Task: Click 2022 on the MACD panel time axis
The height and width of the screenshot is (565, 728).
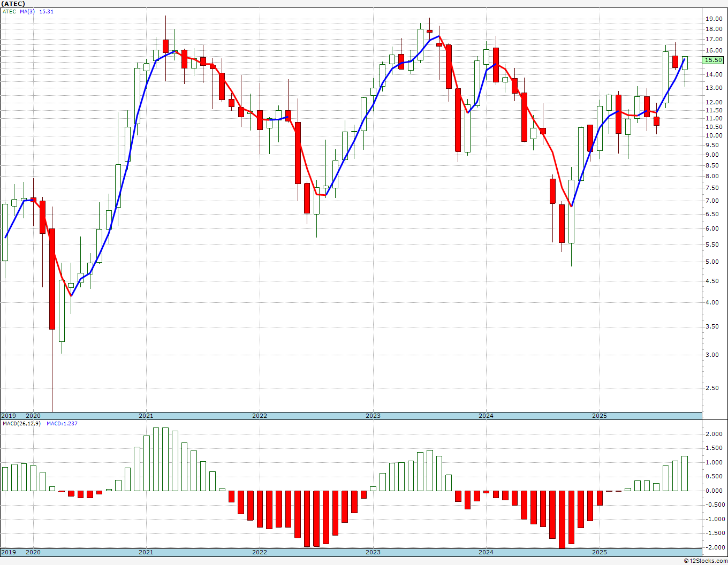Action: tap(260, 552)
